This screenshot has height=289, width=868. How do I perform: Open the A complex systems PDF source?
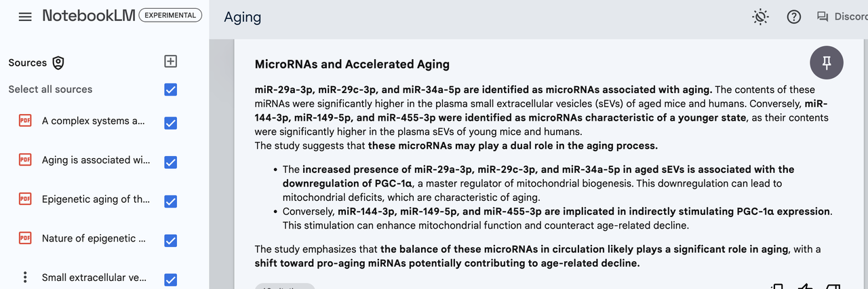pos(94,121)
